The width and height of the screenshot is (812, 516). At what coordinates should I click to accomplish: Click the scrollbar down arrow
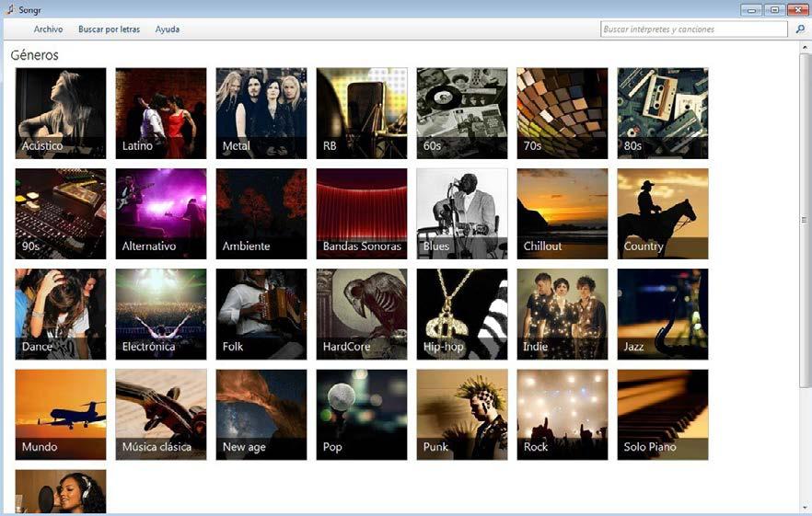click(x=805, y=508)
